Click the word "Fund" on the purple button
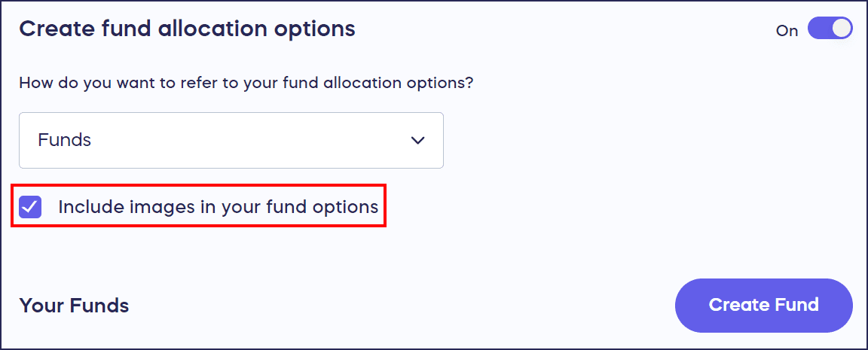Viewport: 868px width, 350px height. coord(796,305)
